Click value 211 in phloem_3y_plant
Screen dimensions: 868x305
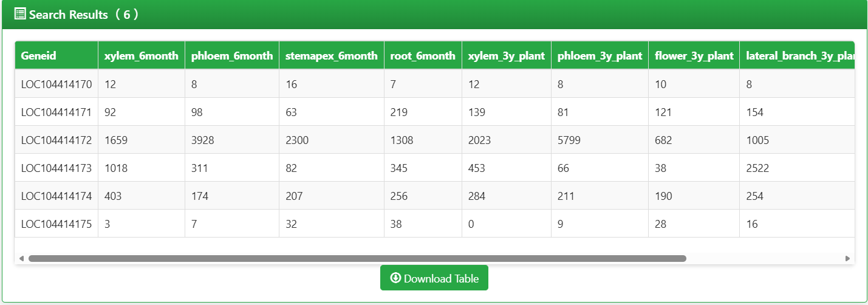click(566, 196)
